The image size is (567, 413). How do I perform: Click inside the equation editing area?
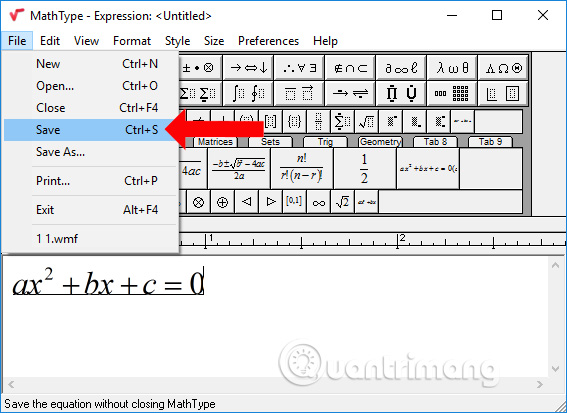click(275, 316)
